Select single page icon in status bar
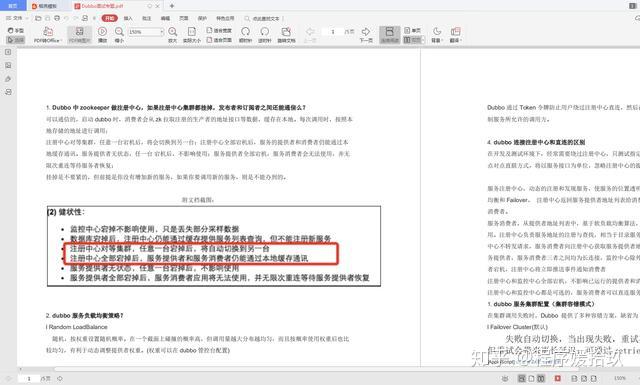Viewport: 640px width, 385px height. click(x=531, y=379)
